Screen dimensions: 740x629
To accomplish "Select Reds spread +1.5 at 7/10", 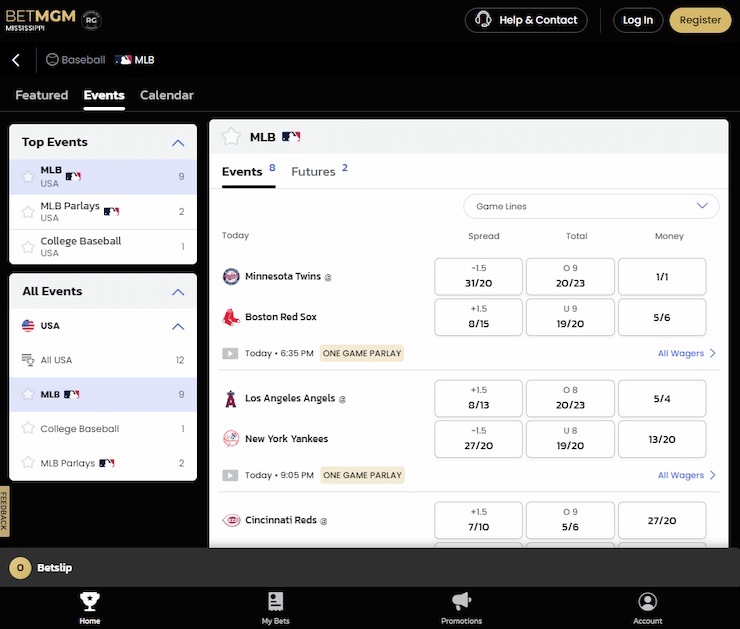I will point(478,520).
